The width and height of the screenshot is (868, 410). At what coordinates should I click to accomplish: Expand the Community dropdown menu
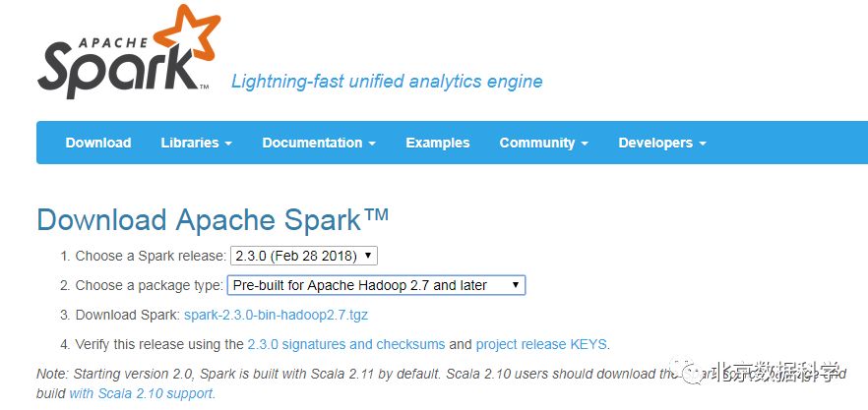coord(543,143)
